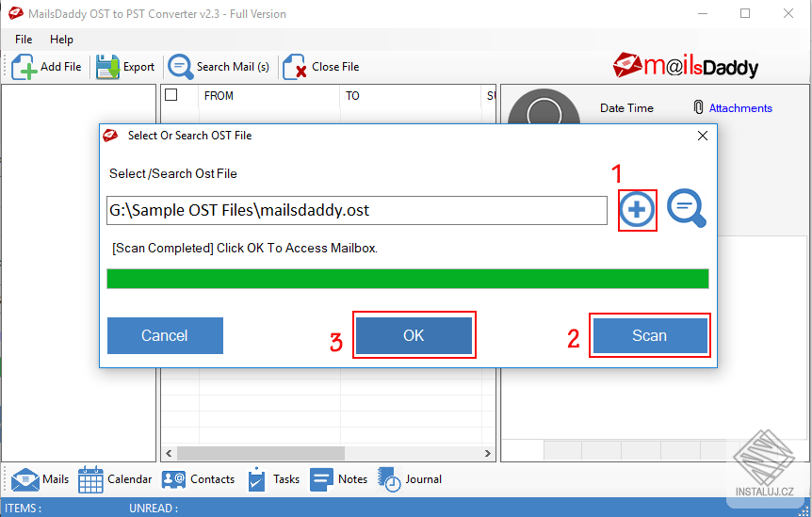
Task: Click the Add File toolbar icon
Action: click(x=24, y=67)
